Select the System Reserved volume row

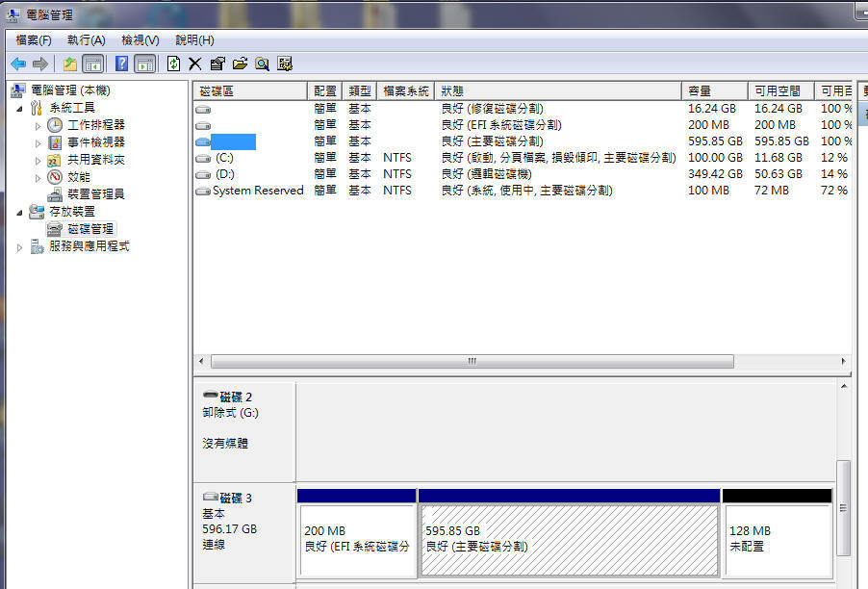coord(523,191)
